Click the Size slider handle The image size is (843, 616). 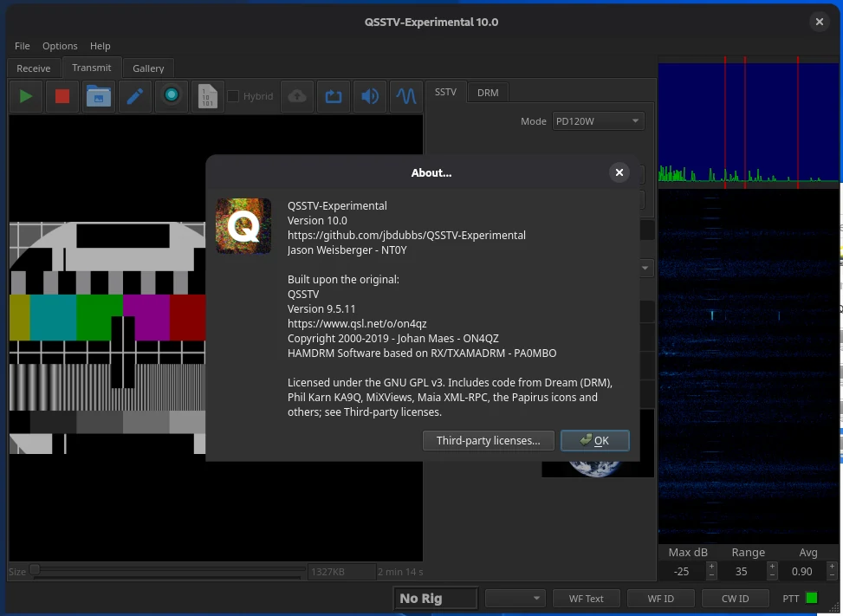pos(35,569)
